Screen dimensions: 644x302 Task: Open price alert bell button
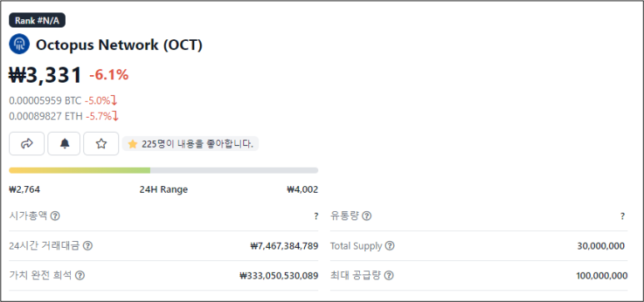coord(64,143)
